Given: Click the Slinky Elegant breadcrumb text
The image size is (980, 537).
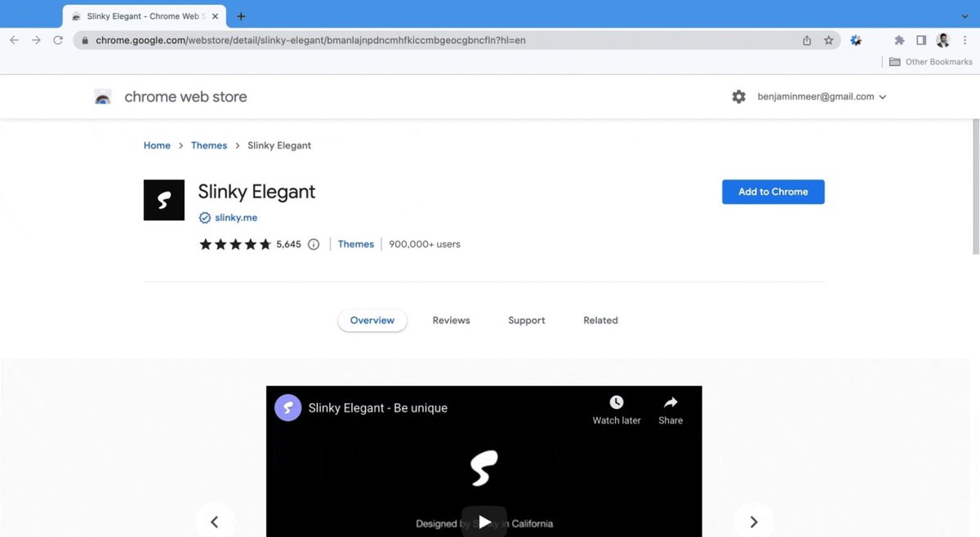Looking at the screenshot, I should [x=279, y=145].
